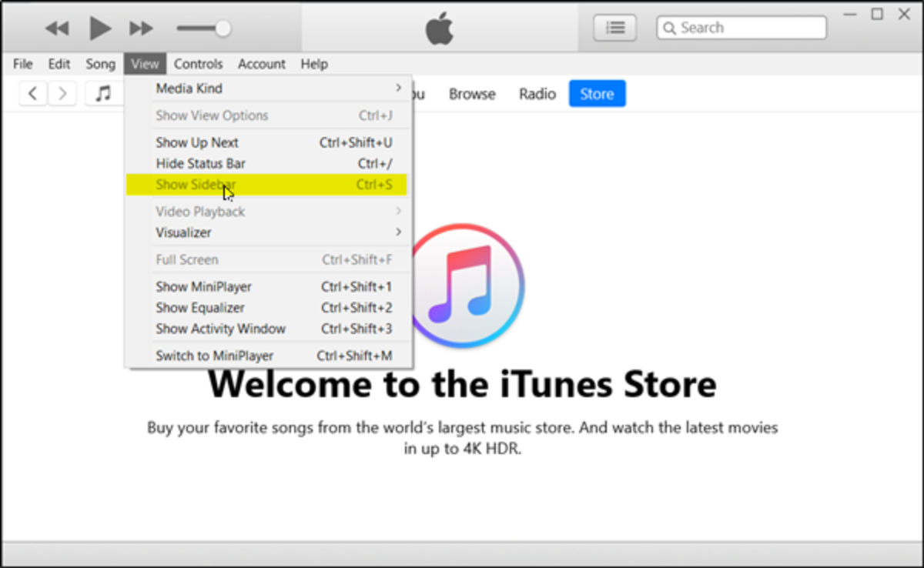
Task: Open the Controls menu
Action: 198,64
